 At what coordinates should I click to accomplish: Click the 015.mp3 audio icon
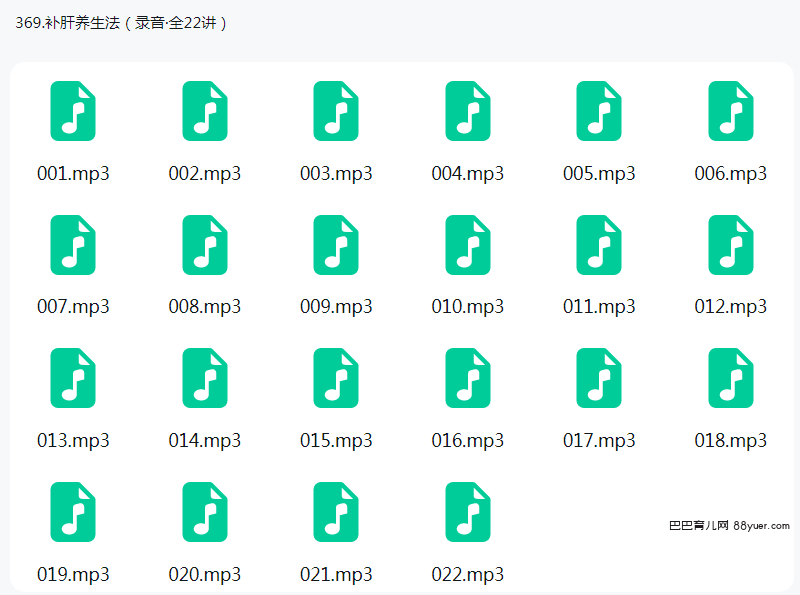(x=336, y=378)
